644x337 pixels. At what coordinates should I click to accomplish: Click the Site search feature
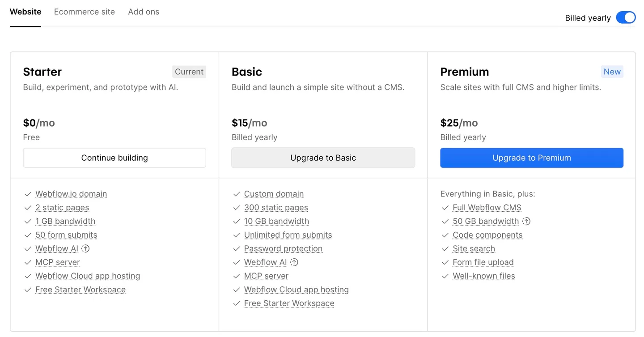[x=474, y=248]
